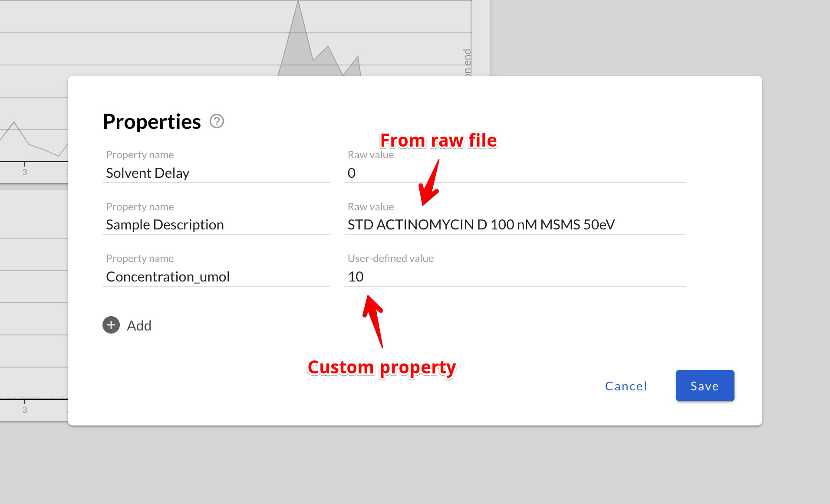Click the upper chart axis tick label 3
Image resolution: width=830 pixels, height=504 pixels.
pyautogui.click(x=25, y=172)
